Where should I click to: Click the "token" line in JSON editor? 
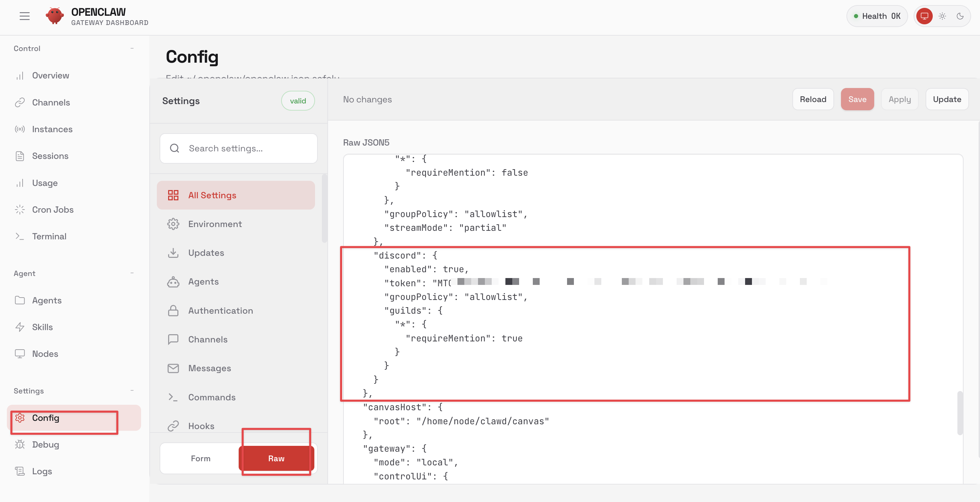pyautogui.click(x=605, y=283)
